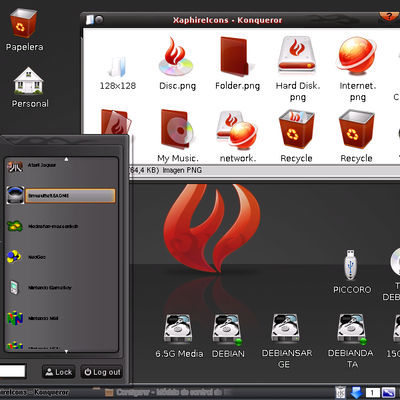Switch to XaphireIcons Konqueror taskbar entry
400x400 pixels.
coord(34,392)
